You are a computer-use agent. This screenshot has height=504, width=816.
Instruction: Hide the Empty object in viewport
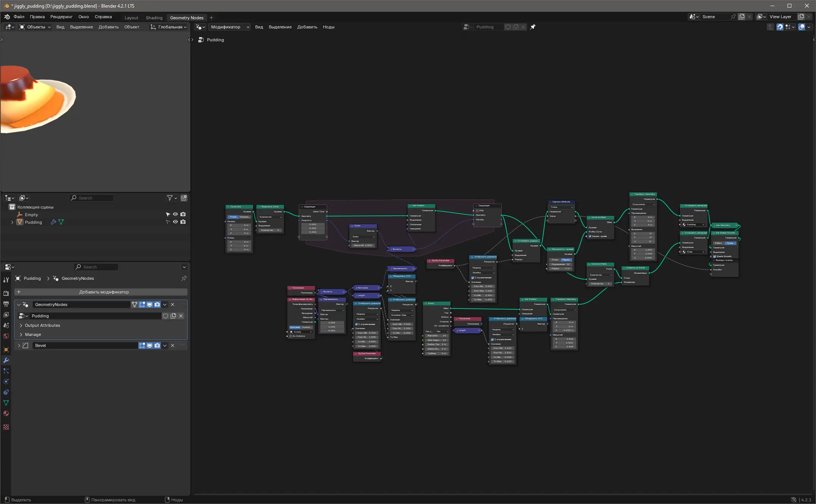[175, 214]
